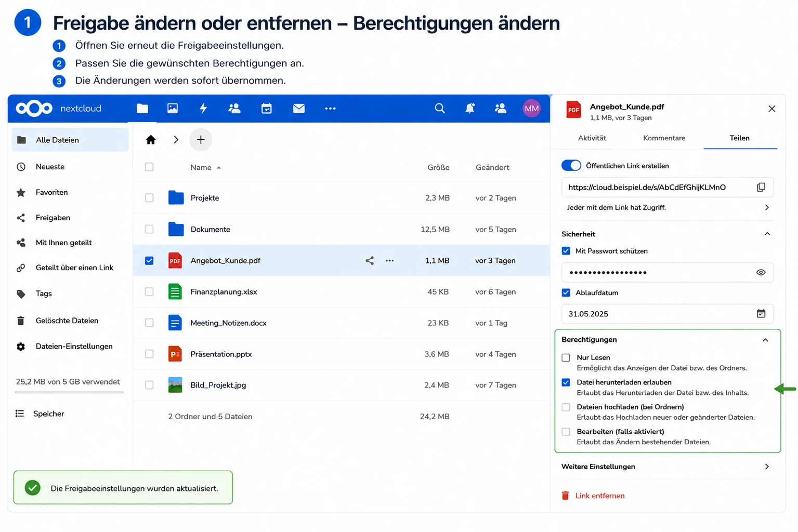
Task: Enable Dateien hochladen (bei Ordnern)
Action: [566, 407]
